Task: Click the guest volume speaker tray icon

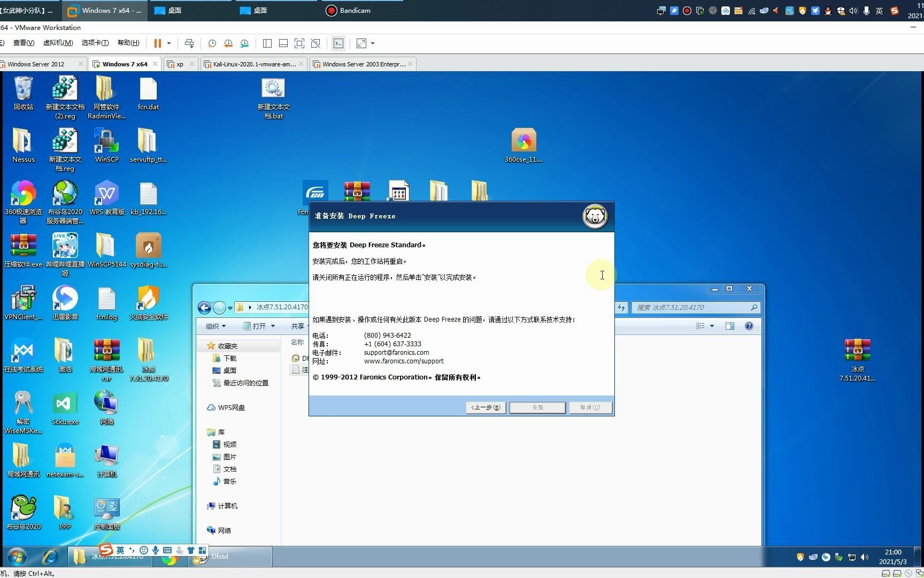Action: tap(865, 557)
